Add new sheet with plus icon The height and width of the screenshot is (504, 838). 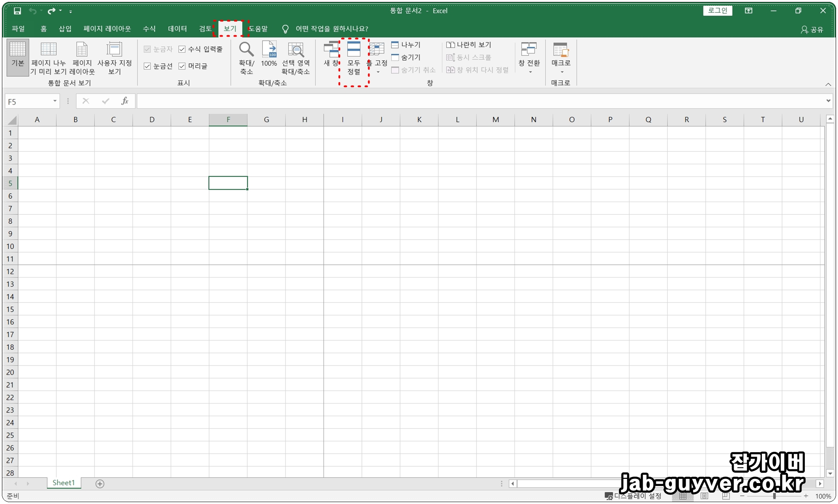[100, 483]
